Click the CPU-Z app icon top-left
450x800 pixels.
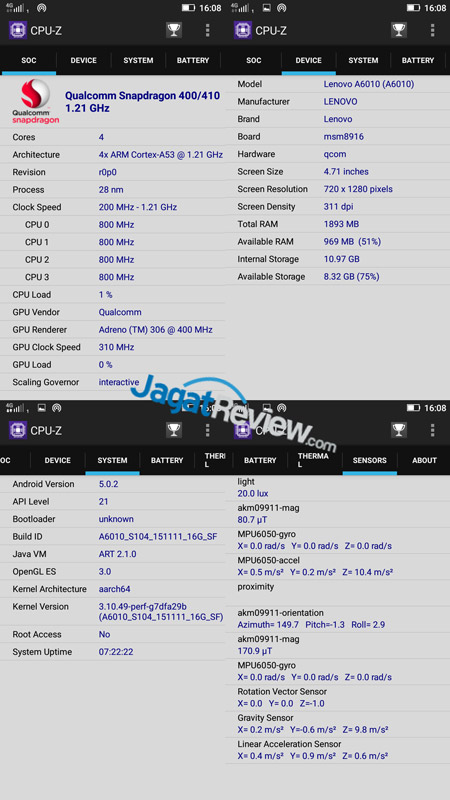18,30
